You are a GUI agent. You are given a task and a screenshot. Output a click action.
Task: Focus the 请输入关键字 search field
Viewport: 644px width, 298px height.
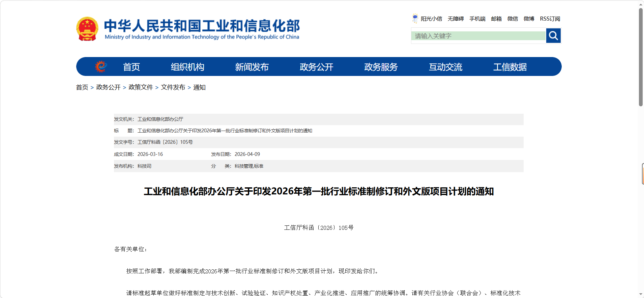pyautogui.click(x=478, y=36)
